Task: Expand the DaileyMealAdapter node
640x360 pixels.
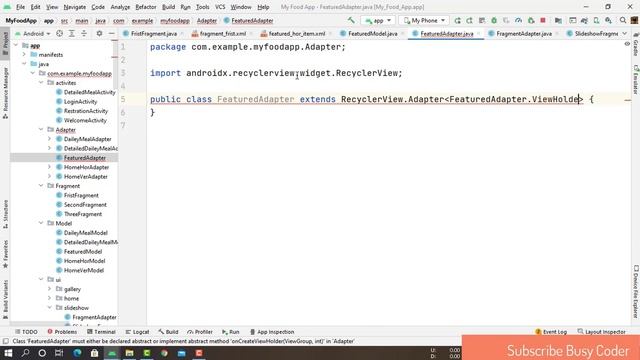Action: click(x=49, y=139)
